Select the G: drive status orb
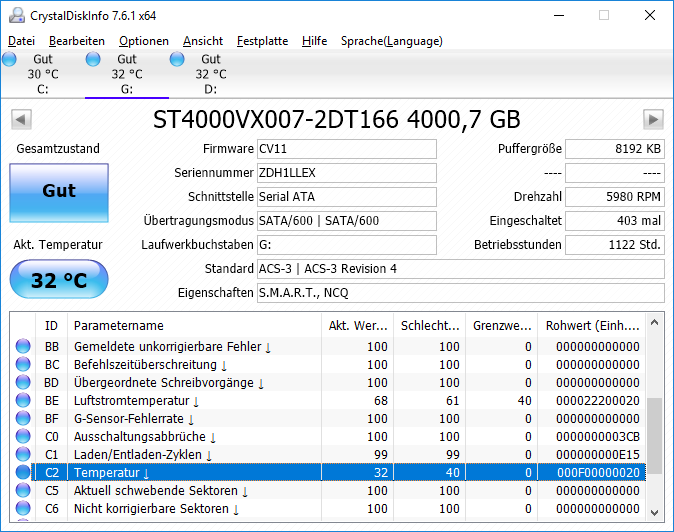 click(x=93, y=59)
